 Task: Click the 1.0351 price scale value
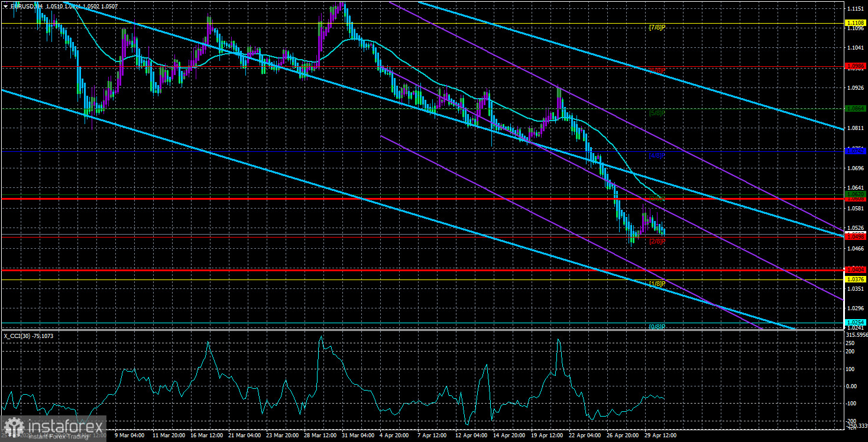[x=856, y=288]
